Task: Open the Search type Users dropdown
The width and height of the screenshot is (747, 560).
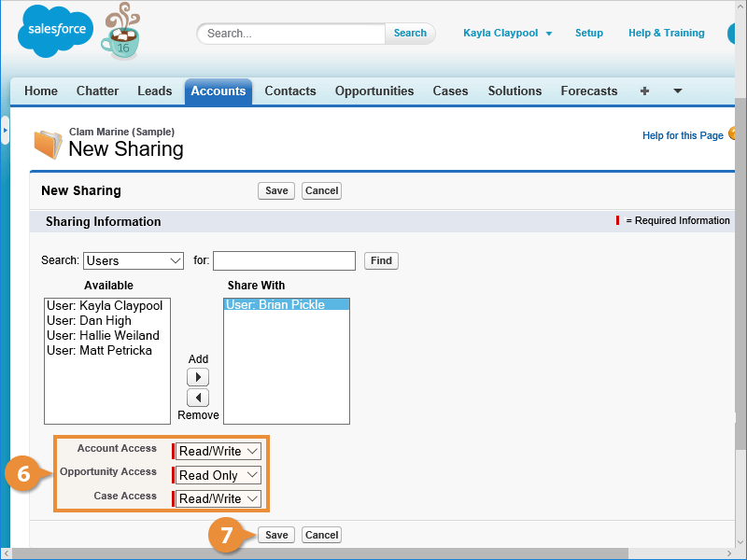Action: pos(134,261)
